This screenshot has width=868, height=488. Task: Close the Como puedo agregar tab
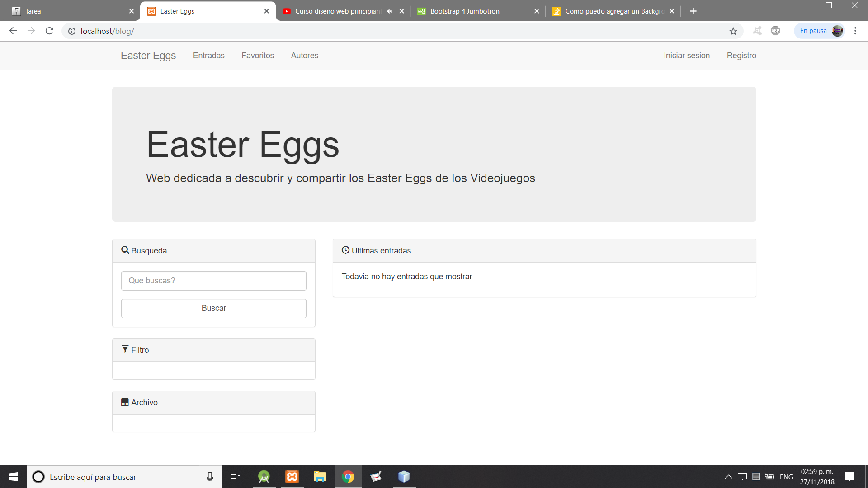click(x=672, y=11)
